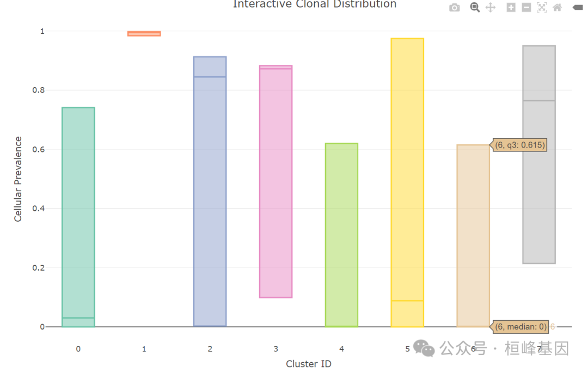Click the blue cluster 2 box
This screenshot has width=588, height=372.
click(x=210, y=202)
